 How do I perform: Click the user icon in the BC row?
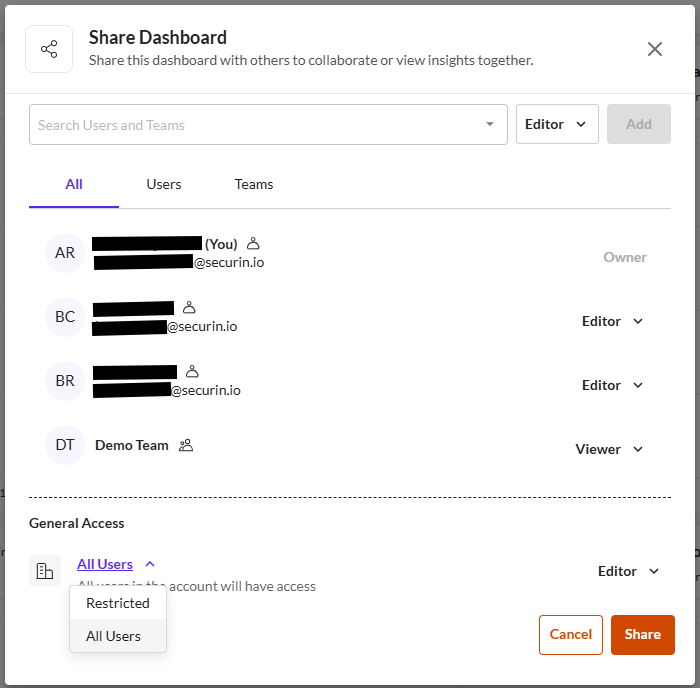(189, 308)
